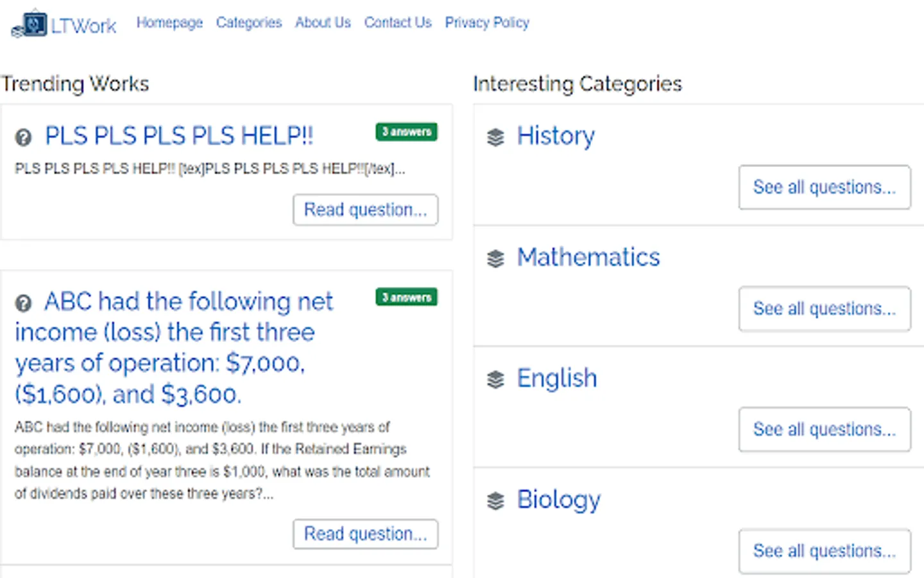This screenshot has width=924, height=578.
Task: Click the 3 answers badge on ABC question
Action: (406, 297)
